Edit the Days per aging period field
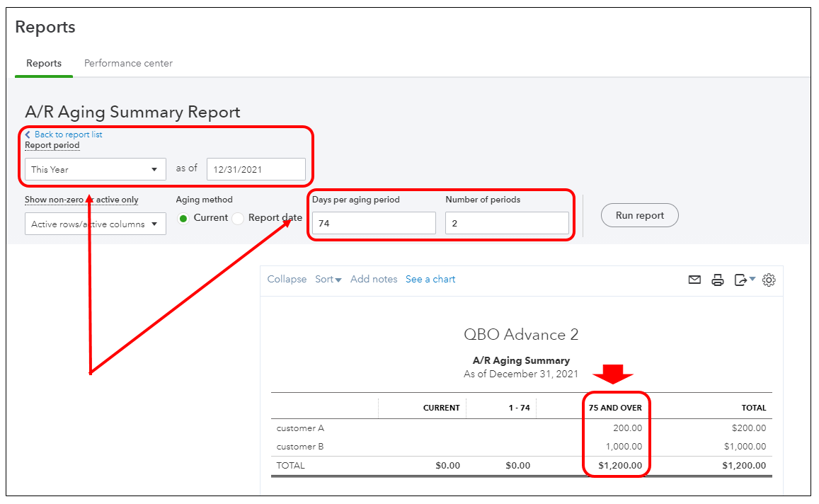Image resolution: width=819 pixels, height=504 pixels. (x=372, y=223)
